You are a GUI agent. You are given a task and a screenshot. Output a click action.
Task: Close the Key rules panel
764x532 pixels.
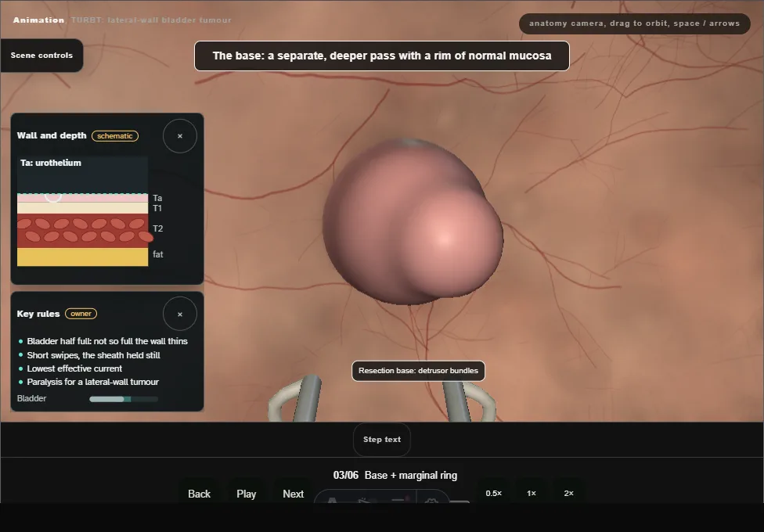(180, 315)
